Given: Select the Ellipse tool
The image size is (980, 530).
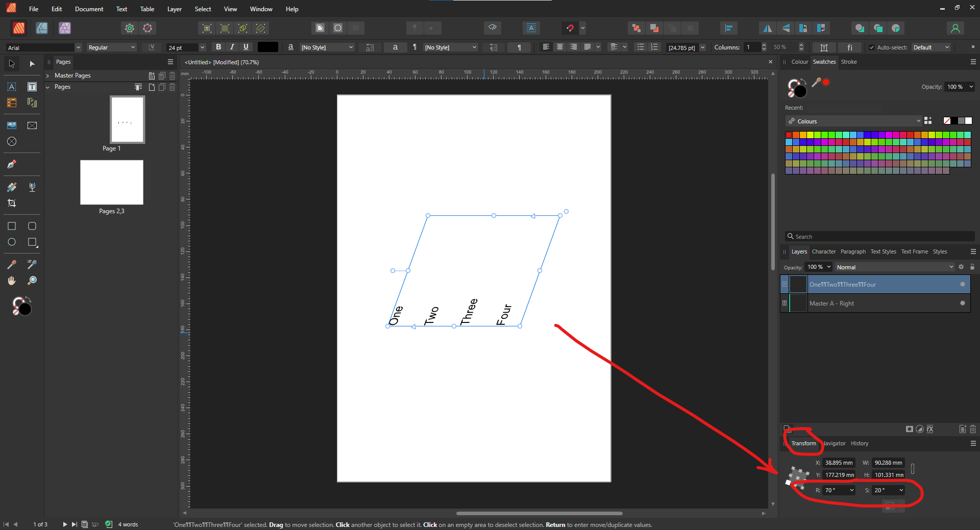Looking at the screenshot, I should pos(12,242).
